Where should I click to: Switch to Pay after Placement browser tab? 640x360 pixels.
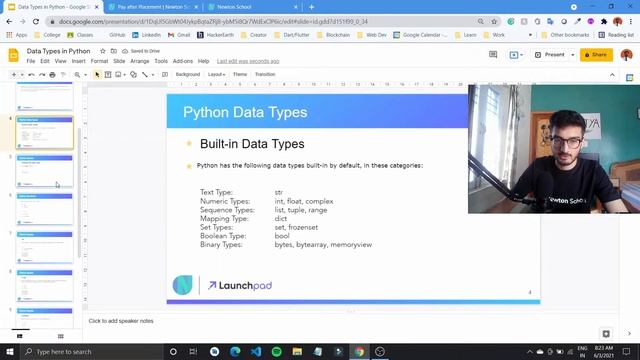coord(153,7)
